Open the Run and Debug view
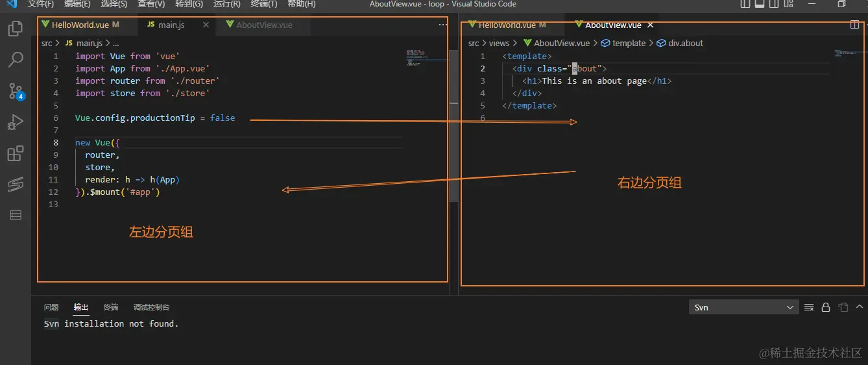Viewport: 868px width, 365px height. tap(15, 122)
